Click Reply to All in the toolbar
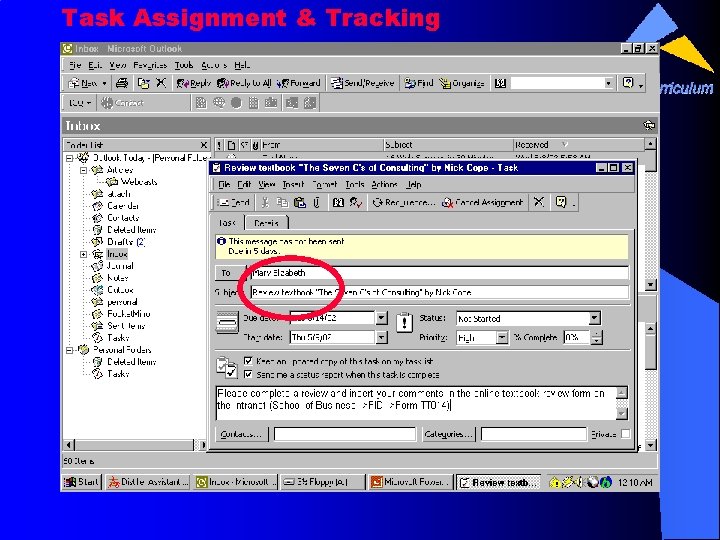720x540 pixels. pos(244,83)
